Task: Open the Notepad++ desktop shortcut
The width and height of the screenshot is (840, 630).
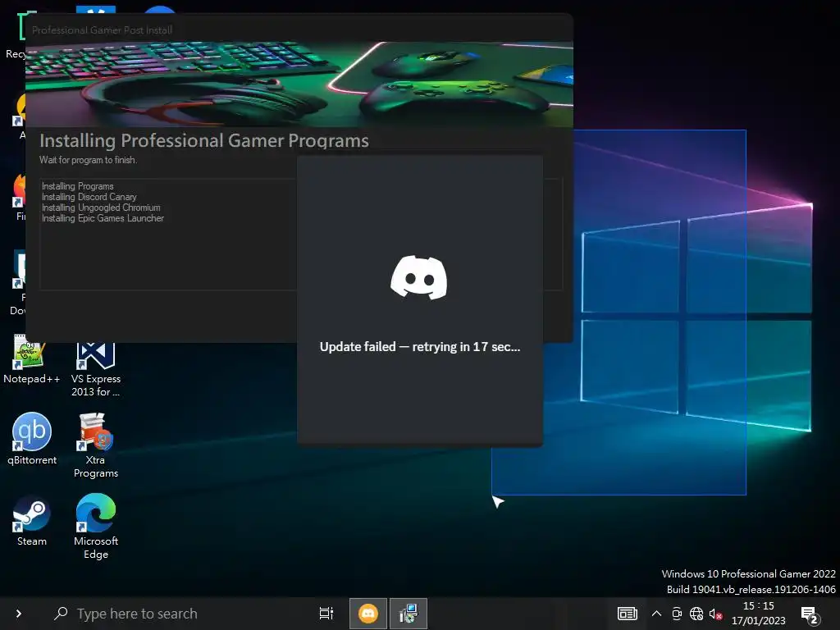Action: [31, 359]
